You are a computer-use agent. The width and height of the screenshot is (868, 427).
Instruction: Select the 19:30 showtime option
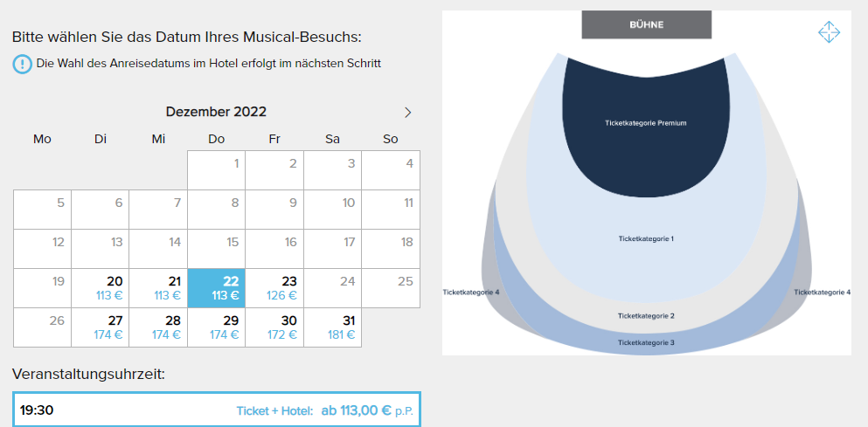(217, 410)
